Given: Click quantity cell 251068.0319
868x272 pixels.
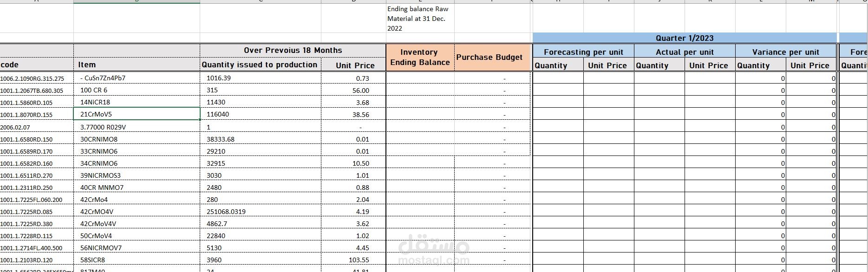Looking at the screenshot, I should (261, 211).
